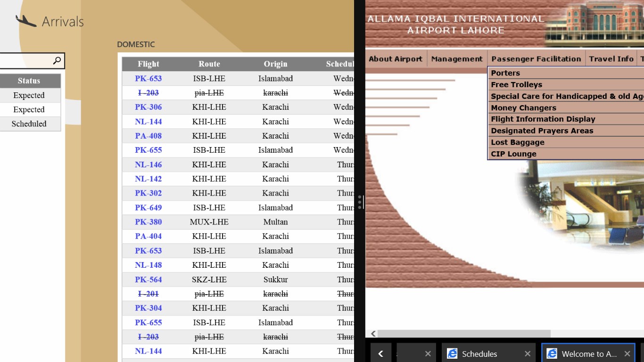Open flight PK-306 link

tap(148, 107)
